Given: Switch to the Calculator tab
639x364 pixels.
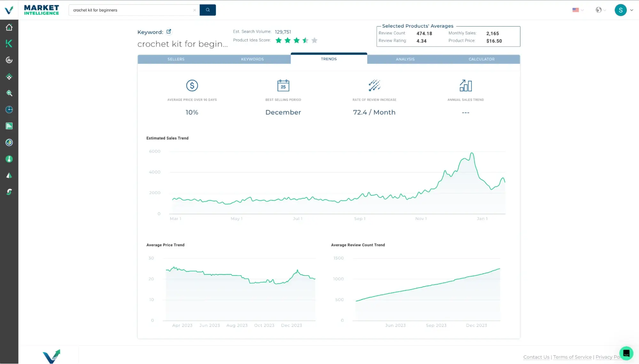Looking at the screenshot, I should [482, 59].
